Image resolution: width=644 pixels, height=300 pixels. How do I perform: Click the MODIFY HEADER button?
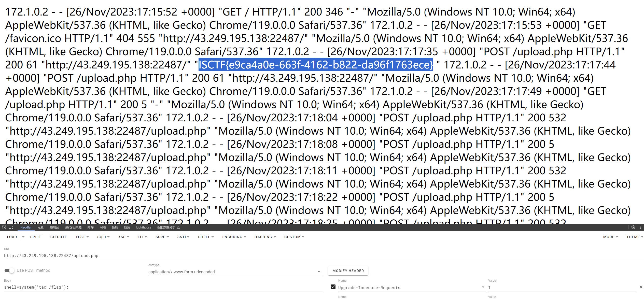348,271
